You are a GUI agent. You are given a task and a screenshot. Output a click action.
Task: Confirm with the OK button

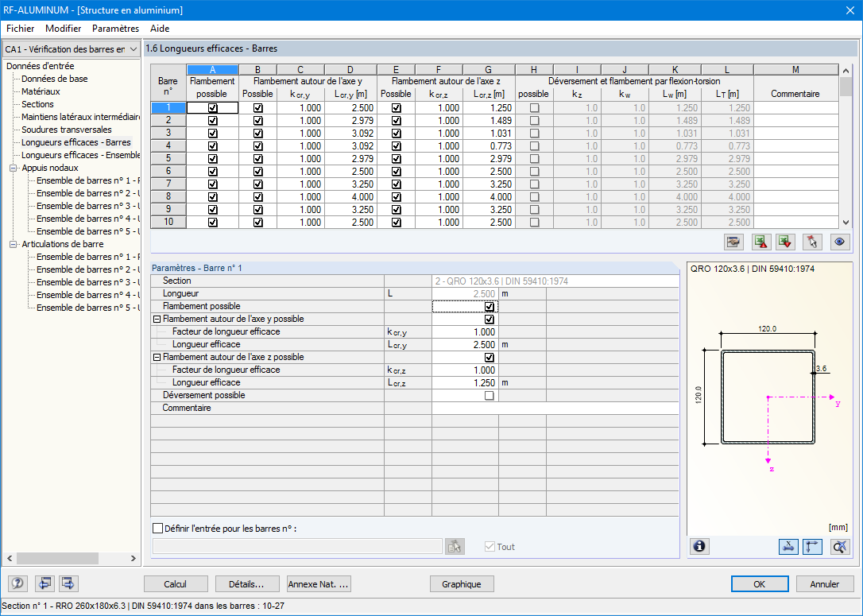point(760,584)
